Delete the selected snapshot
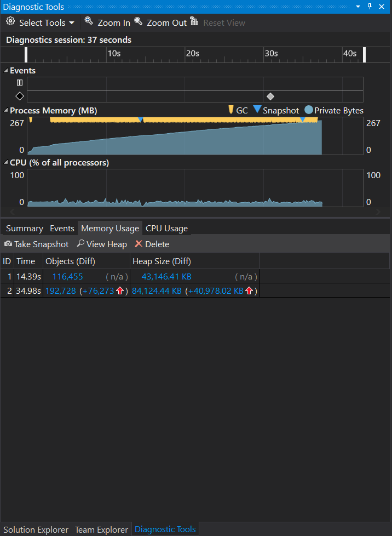Screen dimensions: 392x536 point(152,244)
